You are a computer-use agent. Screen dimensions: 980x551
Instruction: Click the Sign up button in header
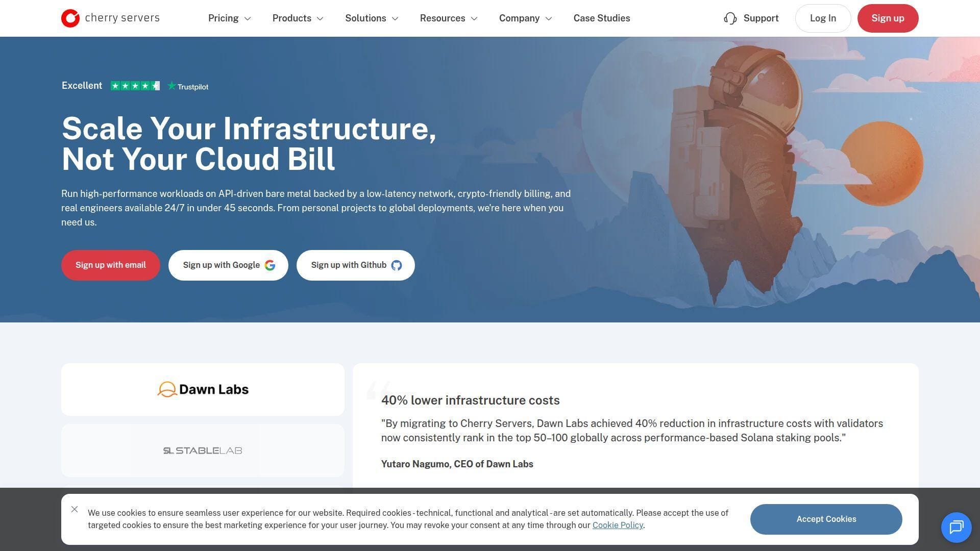pyautogui.click(x=888, y=18)
